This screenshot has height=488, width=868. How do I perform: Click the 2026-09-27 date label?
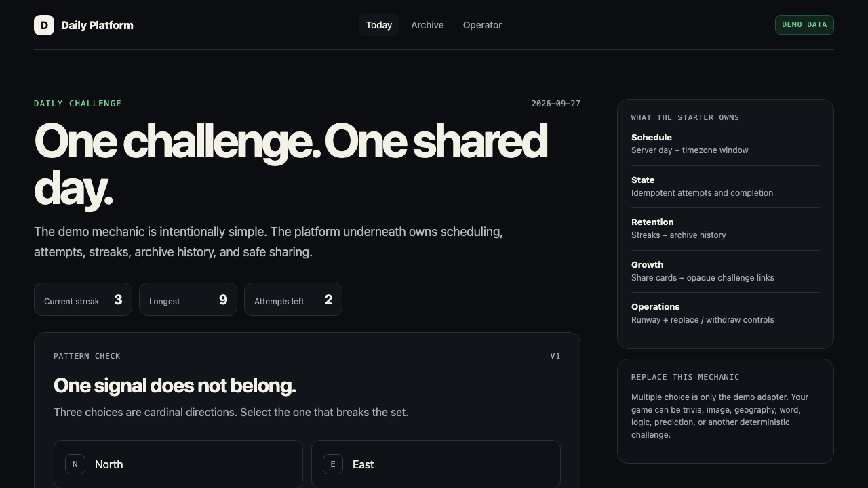pyautogui.click(x=556, y=104)
